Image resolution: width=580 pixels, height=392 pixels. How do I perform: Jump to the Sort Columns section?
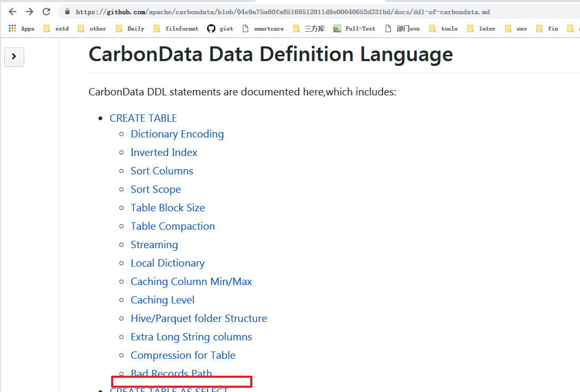[162, 171]
